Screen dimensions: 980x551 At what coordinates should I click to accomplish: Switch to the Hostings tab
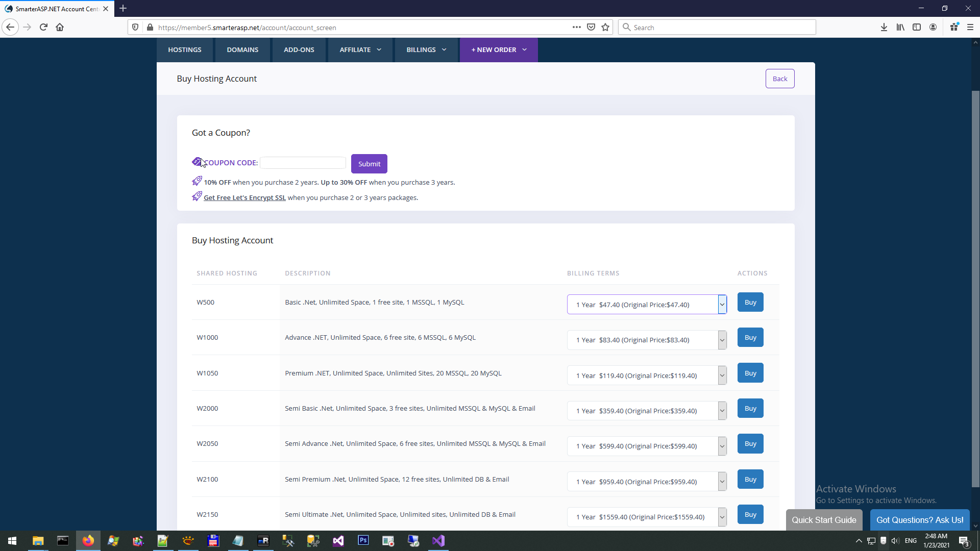[184, 50]
